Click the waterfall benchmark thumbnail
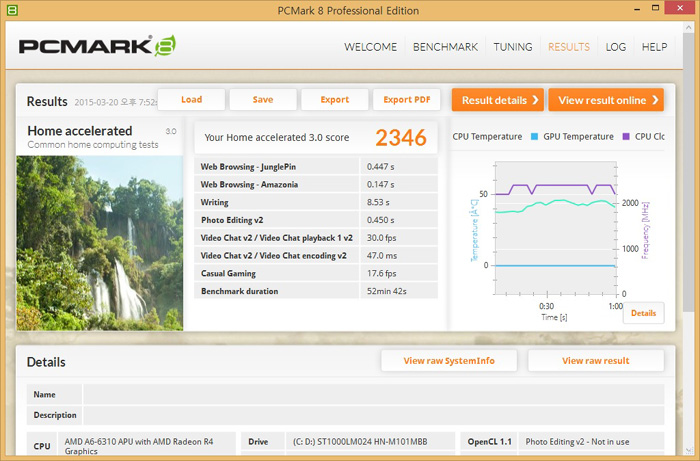This screenshot has width=700, height=461. (x=100, y=243)
